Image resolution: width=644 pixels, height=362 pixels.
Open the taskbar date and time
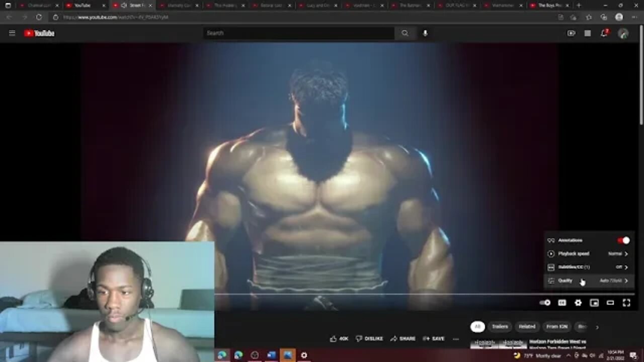coord(616,355)
